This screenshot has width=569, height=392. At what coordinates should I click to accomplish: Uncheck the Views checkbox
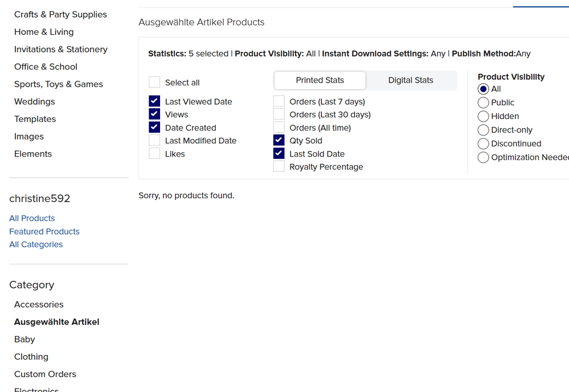[154, 115]
